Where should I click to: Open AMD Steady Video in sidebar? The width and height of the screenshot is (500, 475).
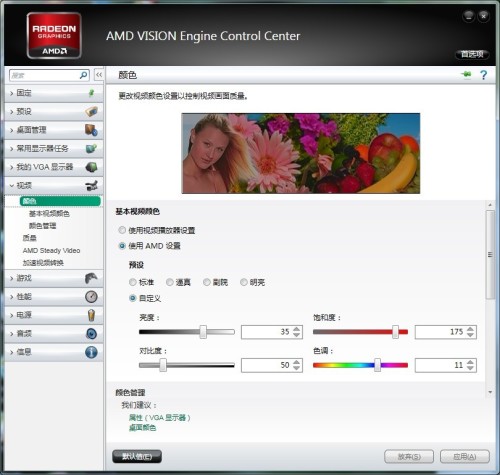[51, 250]
